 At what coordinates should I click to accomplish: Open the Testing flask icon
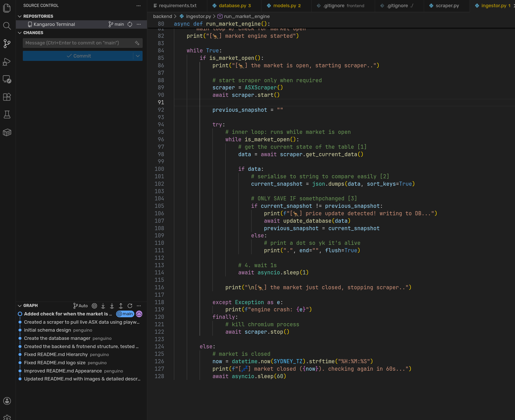coord(7,115)
